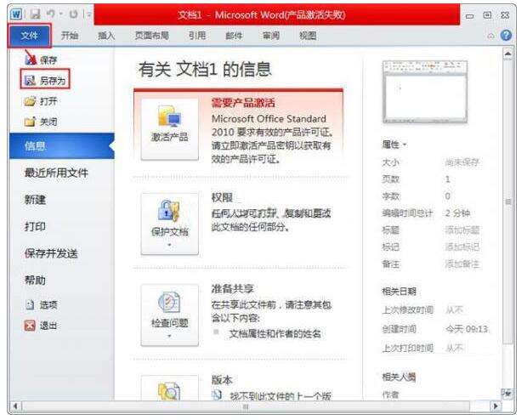Screen dimensions: 527x420
Task: Select the 信息 section
Action: click(x=62, y=145)
